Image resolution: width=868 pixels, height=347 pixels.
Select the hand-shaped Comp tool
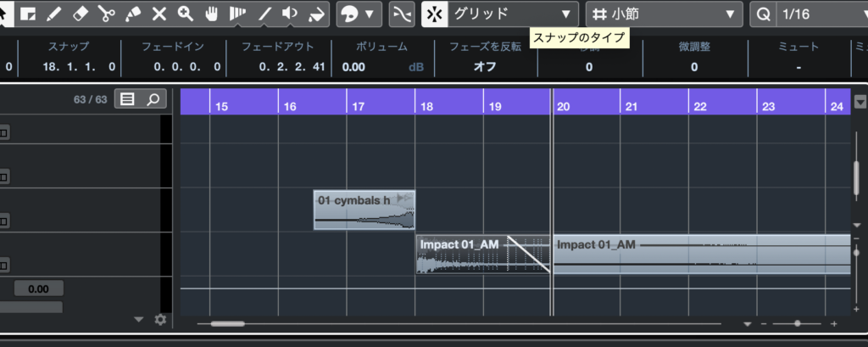click(x=212, y=14)
